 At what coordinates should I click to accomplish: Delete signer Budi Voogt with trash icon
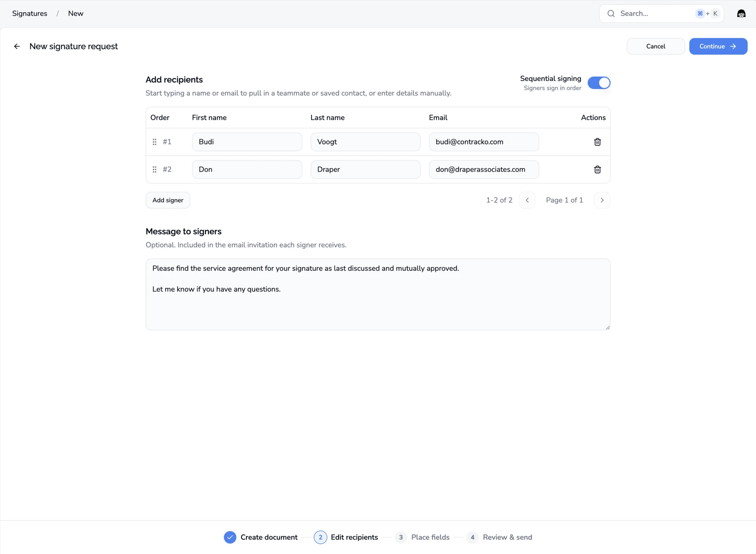pyautogui.click(x=597, y=142)
